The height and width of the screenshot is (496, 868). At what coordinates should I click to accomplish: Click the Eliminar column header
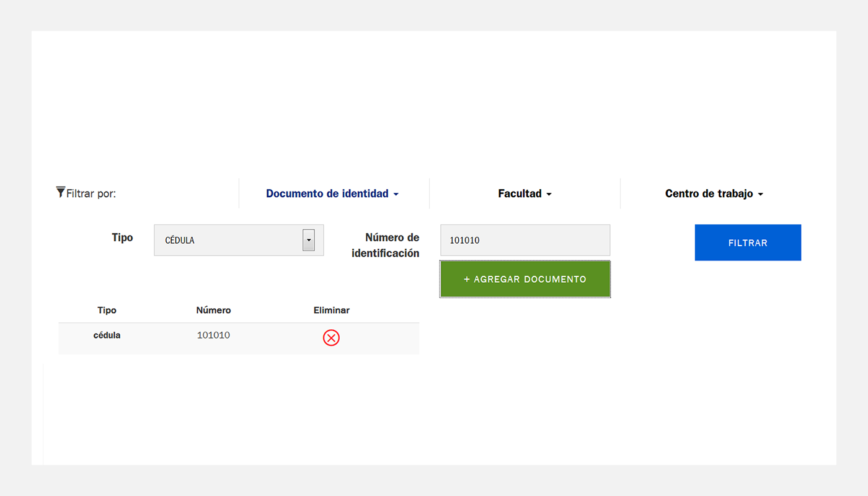332,310
